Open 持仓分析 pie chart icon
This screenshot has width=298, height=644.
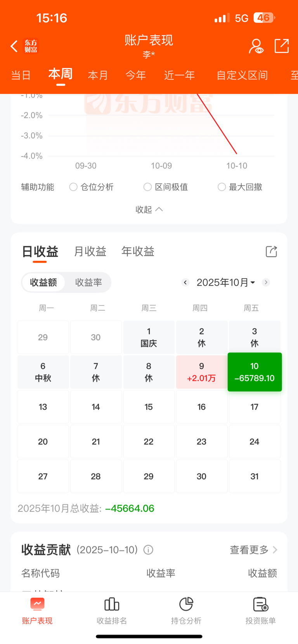[x=186, y=611]
